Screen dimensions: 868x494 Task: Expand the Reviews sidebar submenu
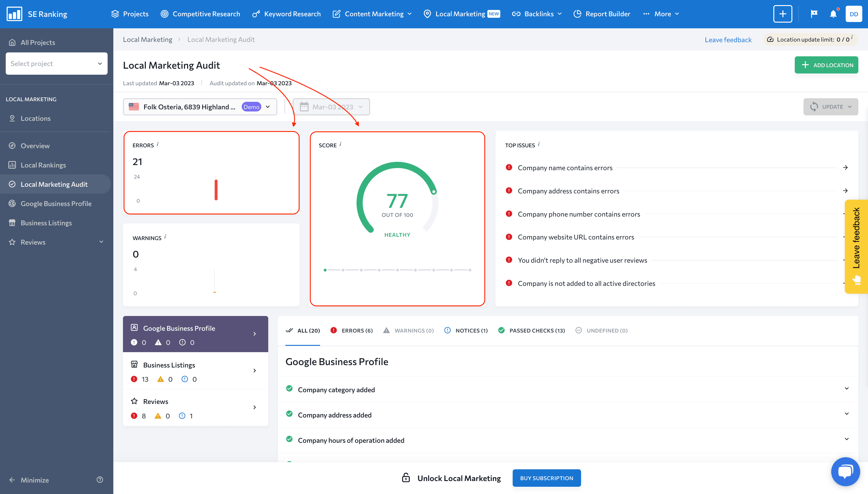(x=101, y=242)
